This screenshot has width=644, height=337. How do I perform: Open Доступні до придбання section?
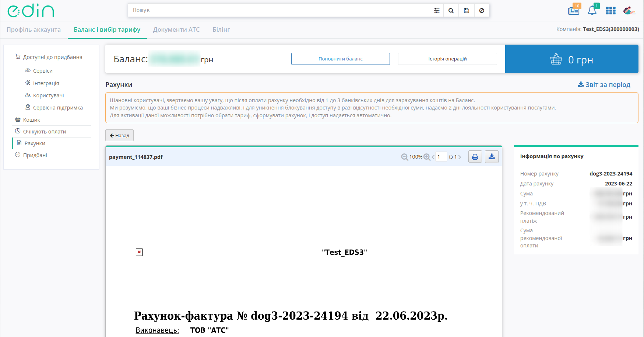click(52, 57)
